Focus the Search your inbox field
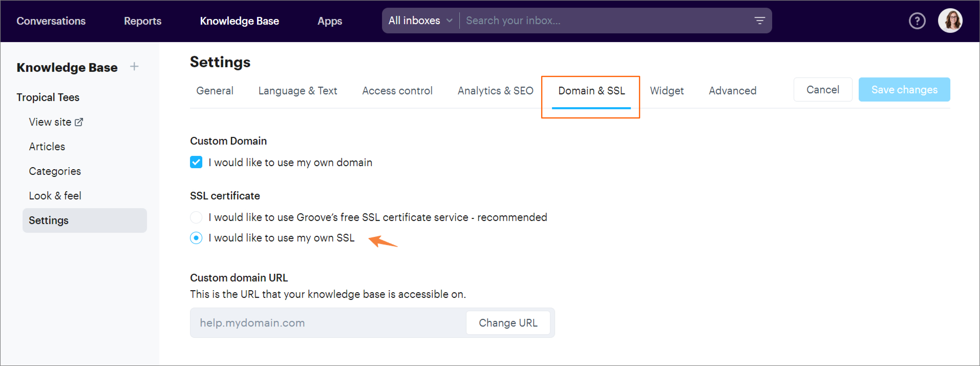 tap(604, 21)
